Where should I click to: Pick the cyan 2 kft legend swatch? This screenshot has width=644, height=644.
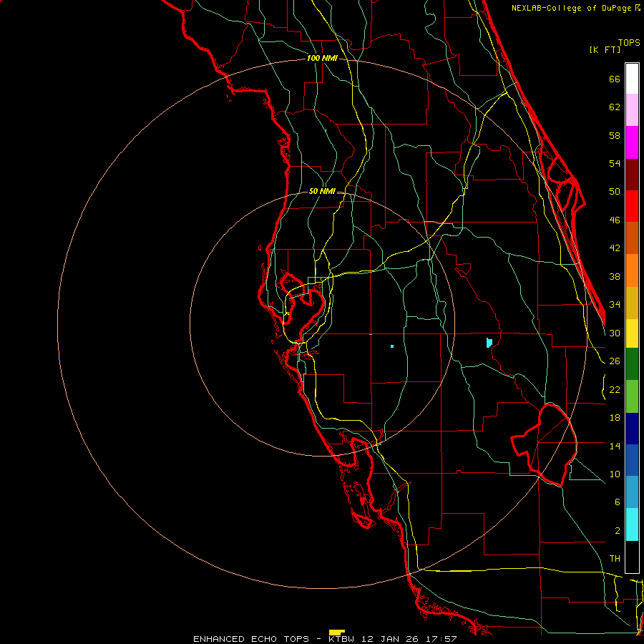tap(632, 525)
